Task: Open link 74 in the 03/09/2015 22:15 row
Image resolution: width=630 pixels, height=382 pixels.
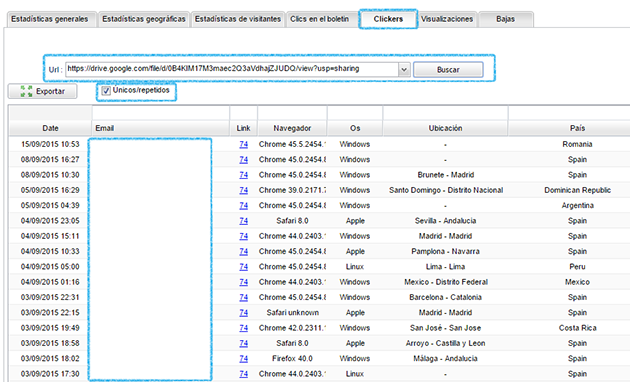Action: pos(243,313)
